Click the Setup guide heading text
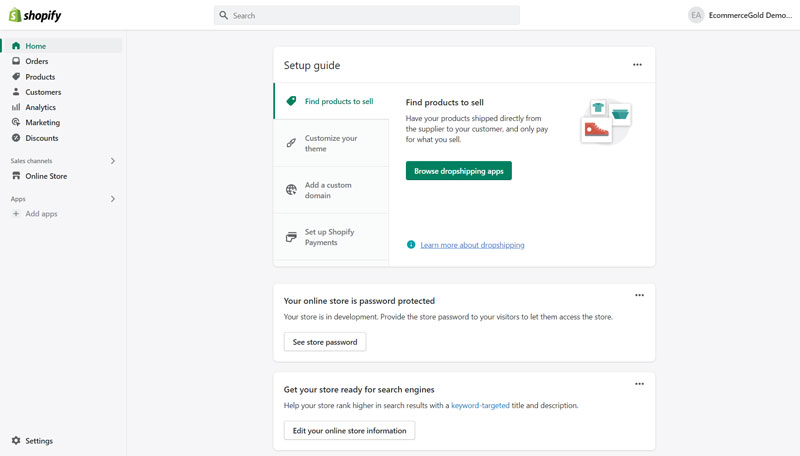The height and width of the screenshot is (456, 800). pyautogui.click(x=312, y=65)
